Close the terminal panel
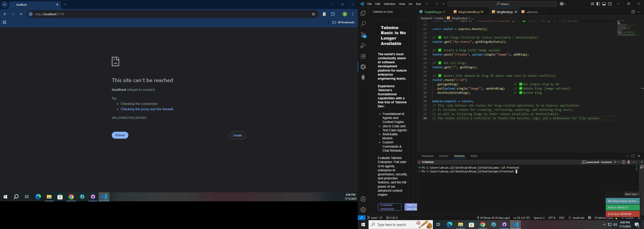This screenshot has width=644, height=229. tap(639, 156)
